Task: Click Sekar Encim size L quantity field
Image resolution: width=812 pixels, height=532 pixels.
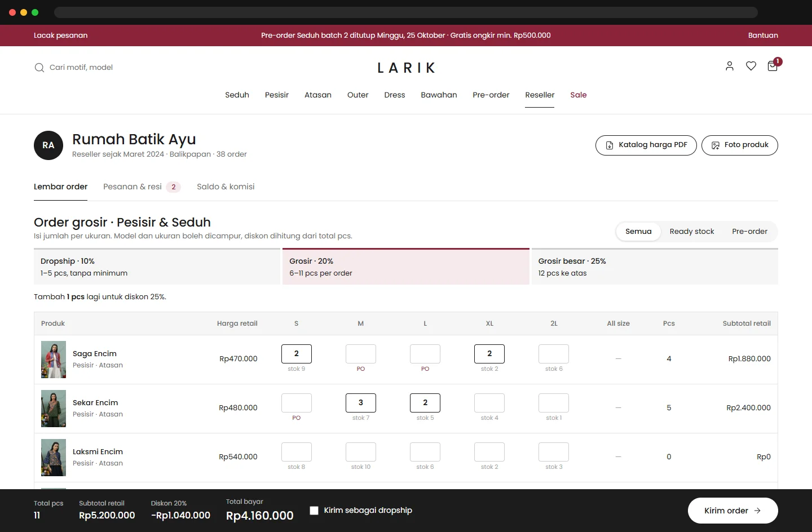Action: point(425,402)
